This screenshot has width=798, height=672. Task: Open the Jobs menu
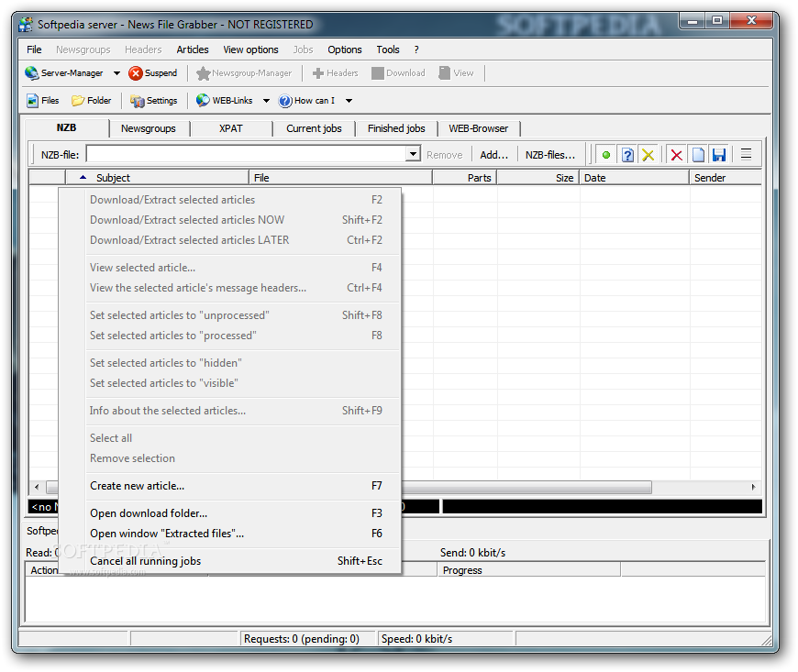tap(303, 50)
